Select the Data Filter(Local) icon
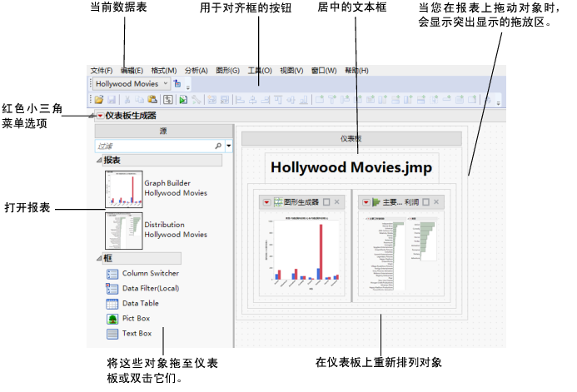 (112, 289)
